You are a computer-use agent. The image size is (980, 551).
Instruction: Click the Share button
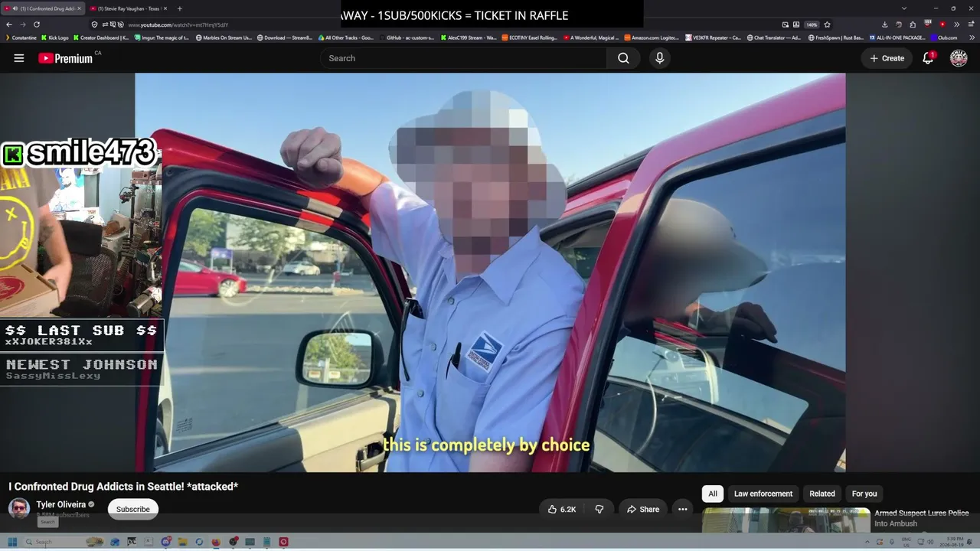[642, 509]
